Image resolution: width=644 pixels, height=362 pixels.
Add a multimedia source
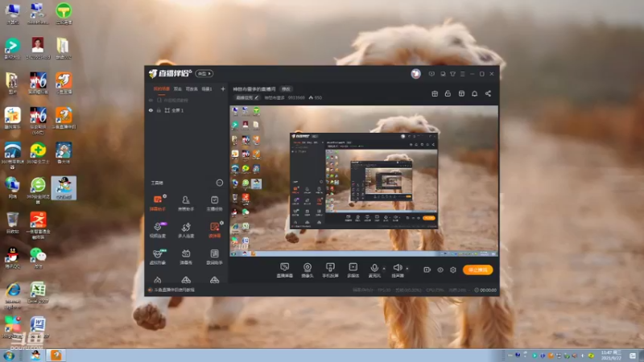tap(353, 270)
